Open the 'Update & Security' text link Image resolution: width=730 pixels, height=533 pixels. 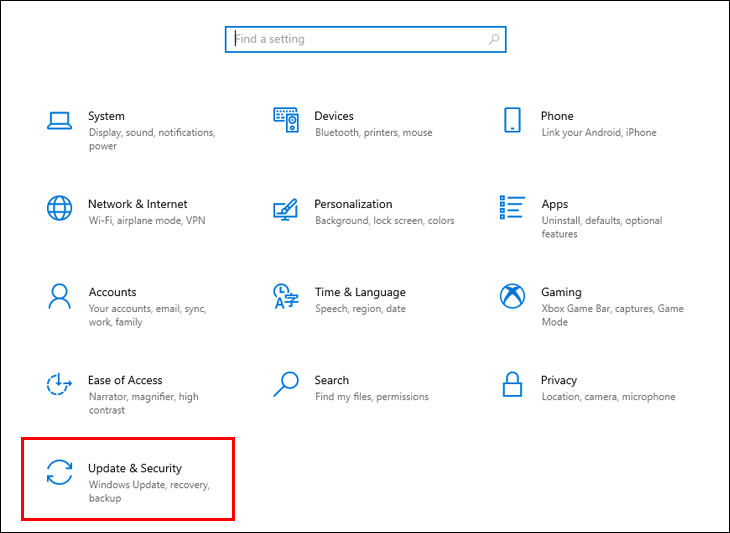pyautogui.click(x=135, y=468)
